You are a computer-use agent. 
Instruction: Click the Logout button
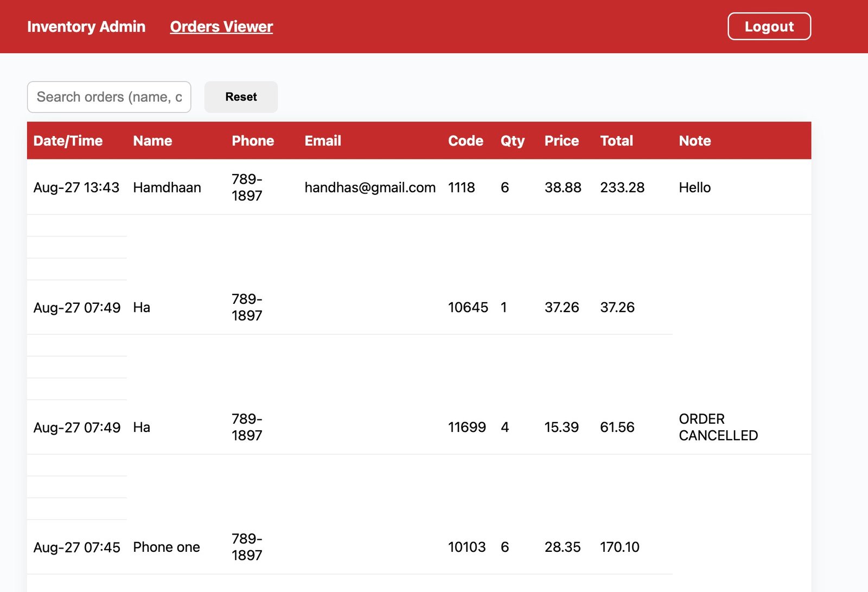769,27
